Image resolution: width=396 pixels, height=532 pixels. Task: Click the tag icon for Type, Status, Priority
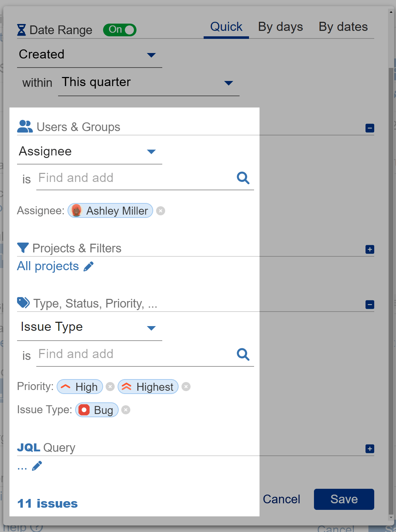click(x=23, y=302)
